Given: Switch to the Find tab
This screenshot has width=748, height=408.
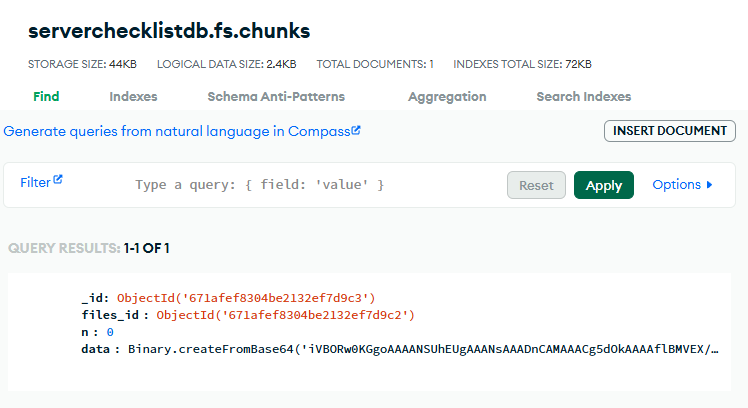Looking at the screenshot, I should coord(46,96).
